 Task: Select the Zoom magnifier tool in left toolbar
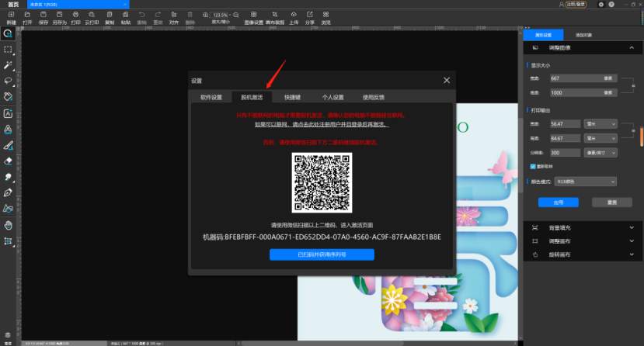[9, 33]
